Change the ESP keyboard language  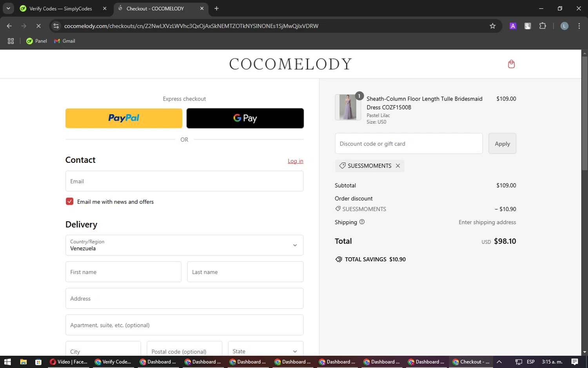coord(531,362)
